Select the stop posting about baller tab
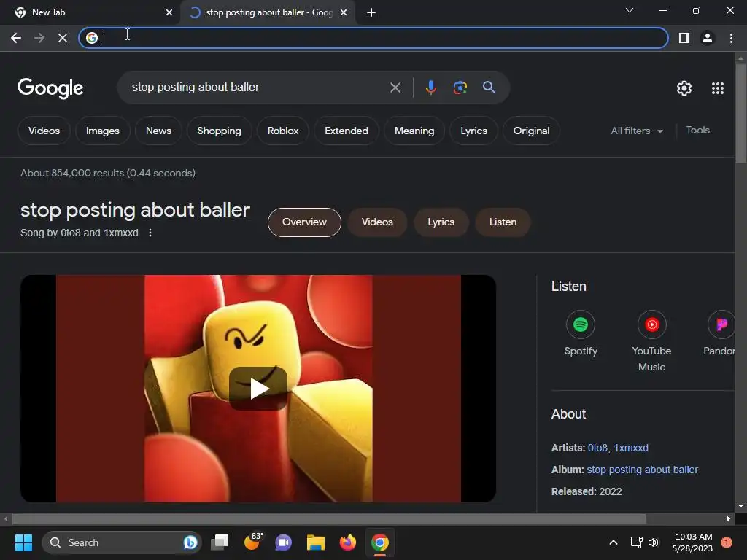This screenshot has width=747, height=560. coord(267,12)
